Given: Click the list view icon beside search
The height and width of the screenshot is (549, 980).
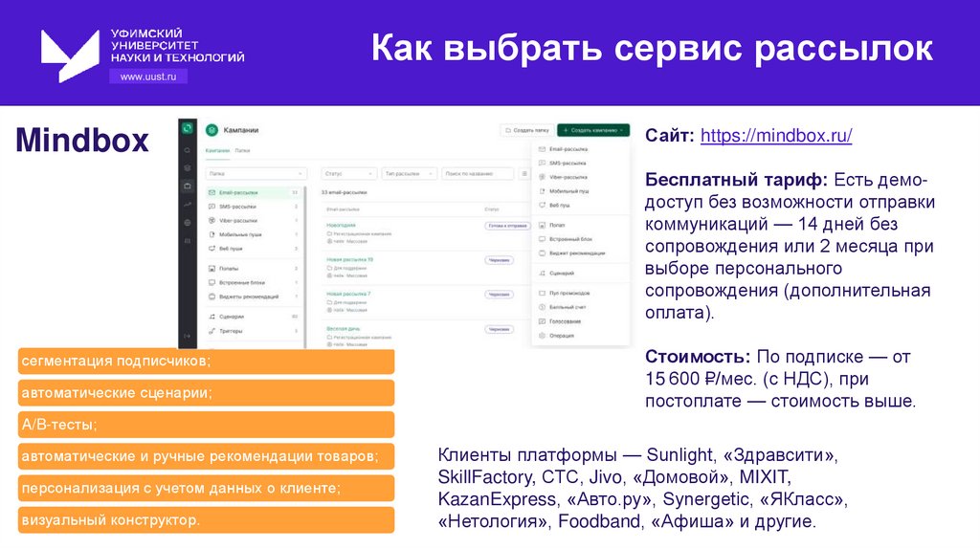Looking at the screenshot, I should pos(524,174).
